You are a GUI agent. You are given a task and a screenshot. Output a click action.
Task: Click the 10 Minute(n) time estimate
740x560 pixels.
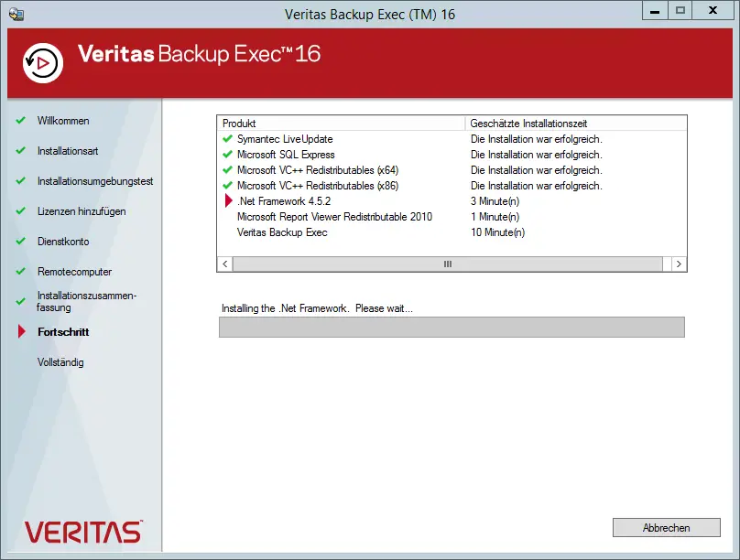(x=498, y=232)
